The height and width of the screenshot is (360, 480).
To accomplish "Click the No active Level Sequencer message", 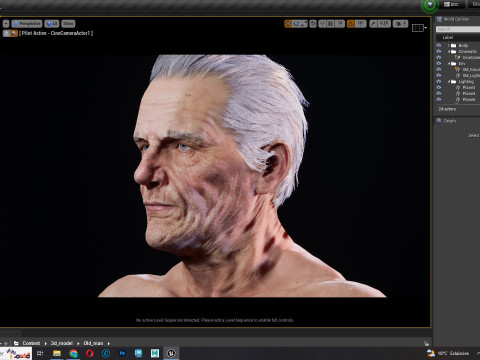I will click(215, 320).
